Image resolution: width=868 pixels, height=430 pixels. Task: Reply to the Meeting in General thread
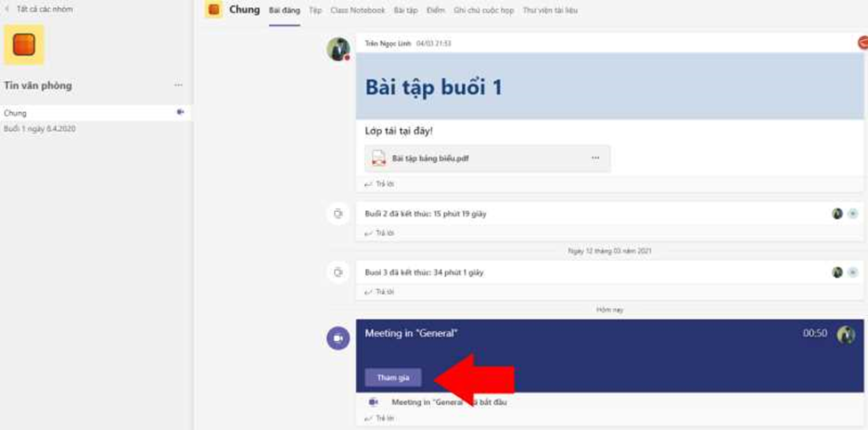pos(380,419)
